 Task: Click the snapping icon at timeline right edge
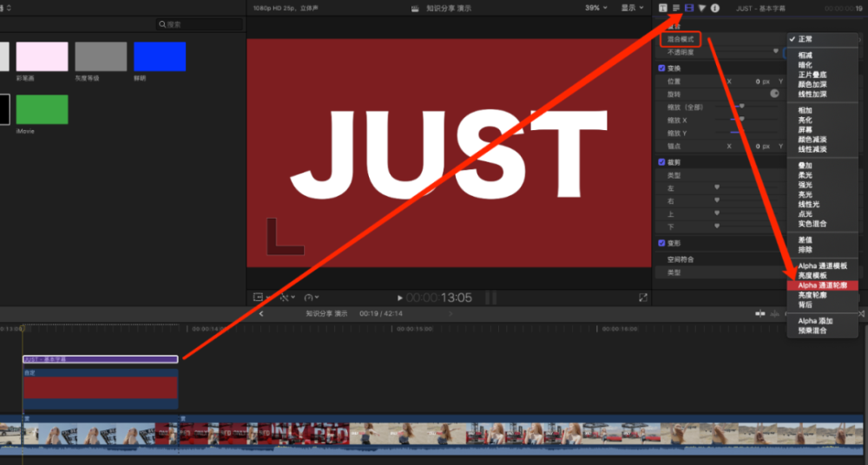(861, 313)
